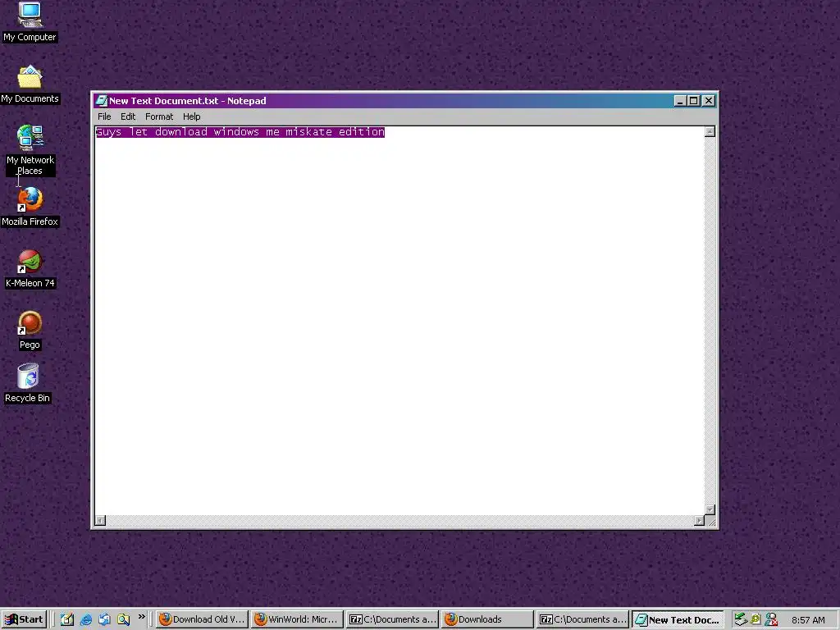Click the 8:57 AM taskbar clock
Viewport: 840px width, 630px height.
pos(808,620)
